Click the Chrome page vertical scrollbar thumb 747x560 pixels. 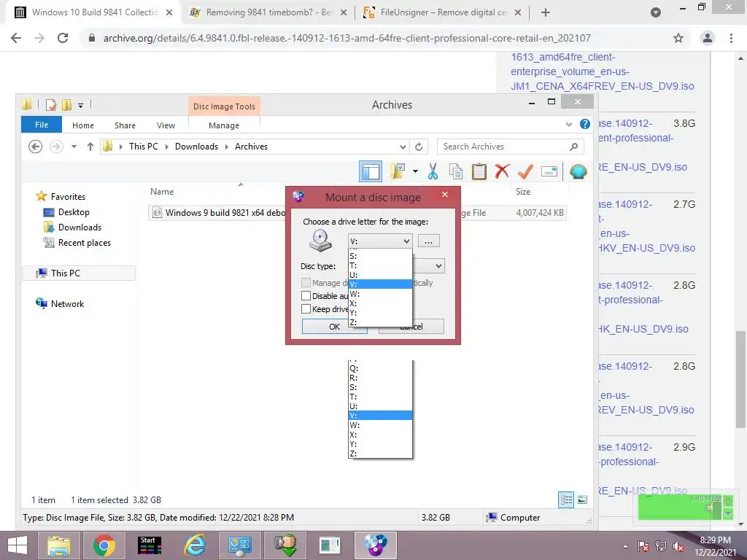click(740, 378)
